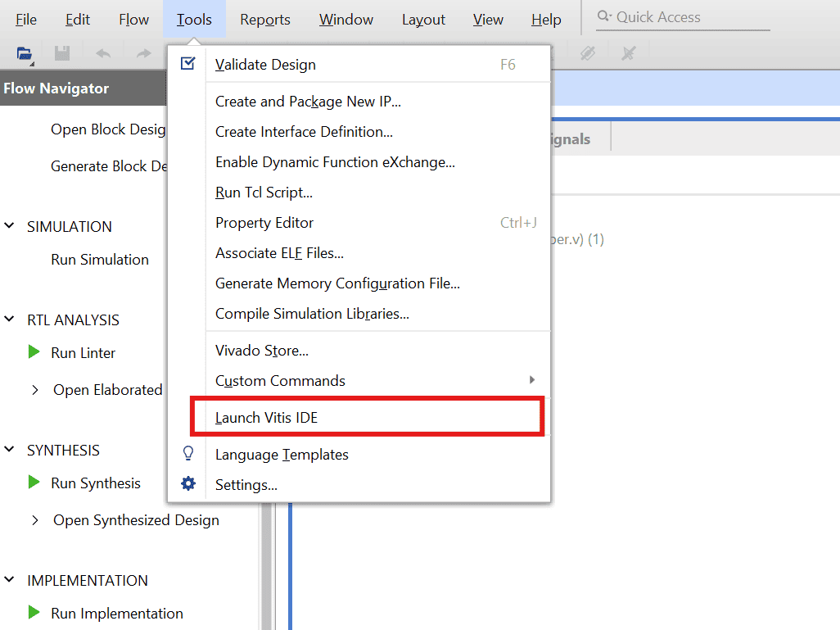The image size is (840, 630).
Task: Click the undo arrow toolbar icon
Action: pos(103,54)
